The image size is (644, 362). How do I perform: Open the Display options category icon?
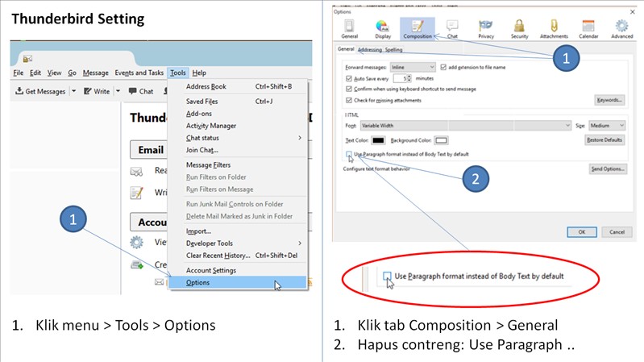click(x=383, y=29)
